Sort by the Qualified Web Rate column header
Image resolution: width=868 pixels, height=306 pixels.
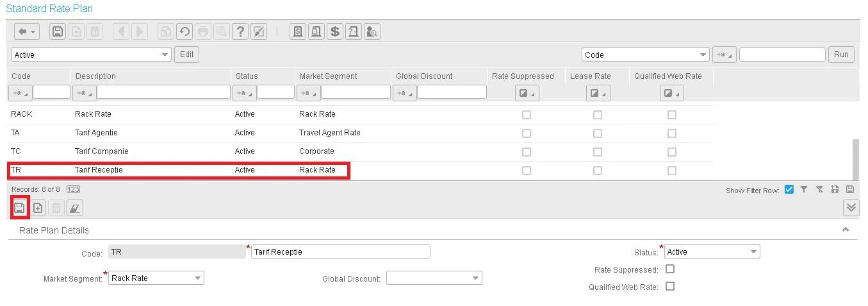tap(668, 76)
